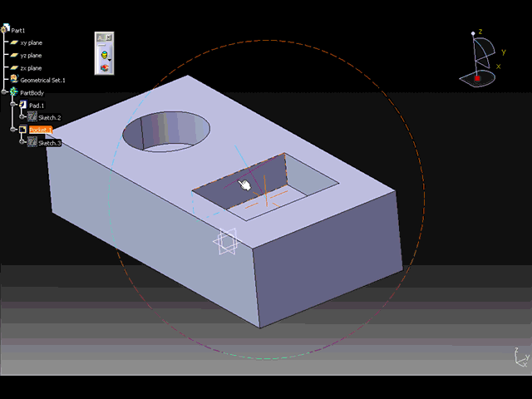Click the compass Z axis handle
532x399 pixels.
pos(473,33)
